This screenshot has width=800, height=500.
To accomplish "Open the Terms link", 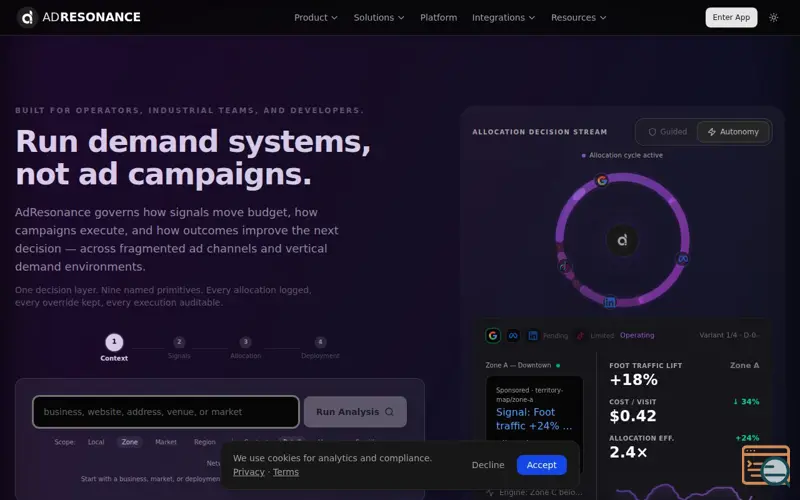I will [286, 472].
